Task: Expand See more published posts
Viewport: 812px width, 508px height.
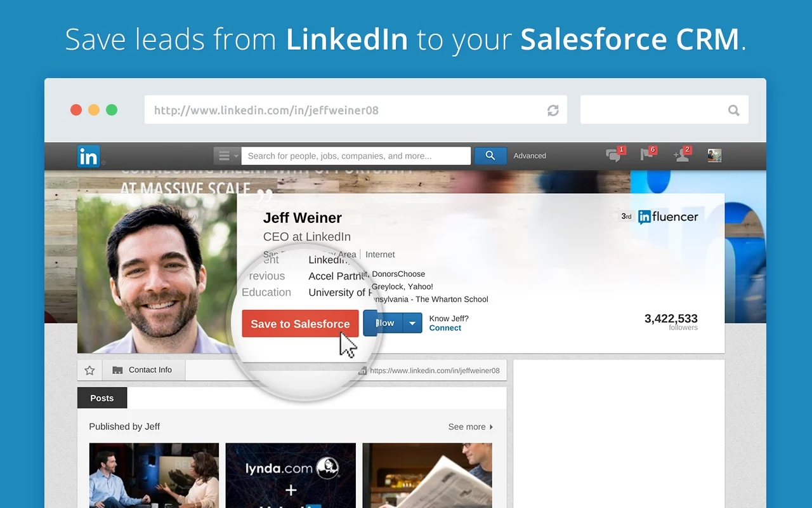Action: tap(471, 427)
